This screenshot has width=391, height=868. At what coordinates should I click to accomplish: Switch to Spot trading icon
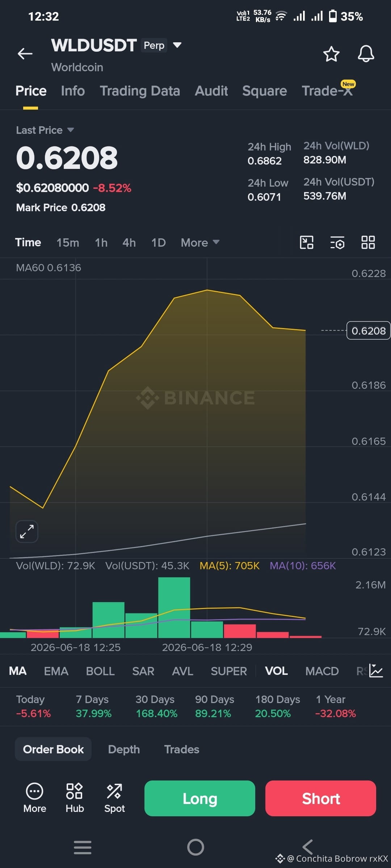coord(114,798)
